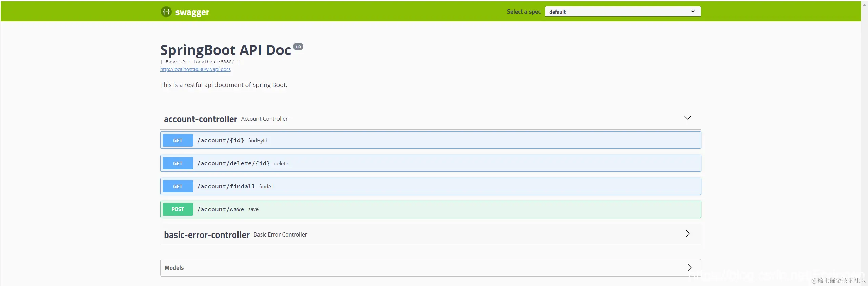
Task: Click the Account Controller description text
Action: [264, 119]
